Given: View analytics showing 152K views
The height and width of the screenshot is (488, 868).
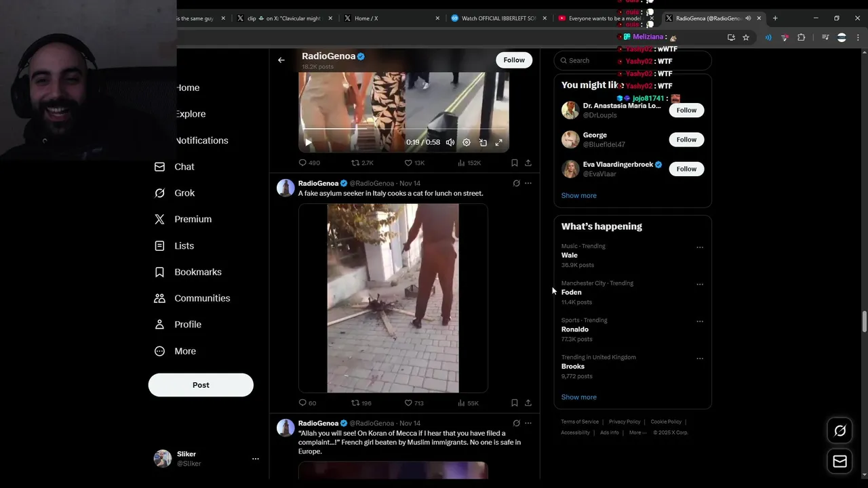Looking at the screenshot, I should (469, 163).
